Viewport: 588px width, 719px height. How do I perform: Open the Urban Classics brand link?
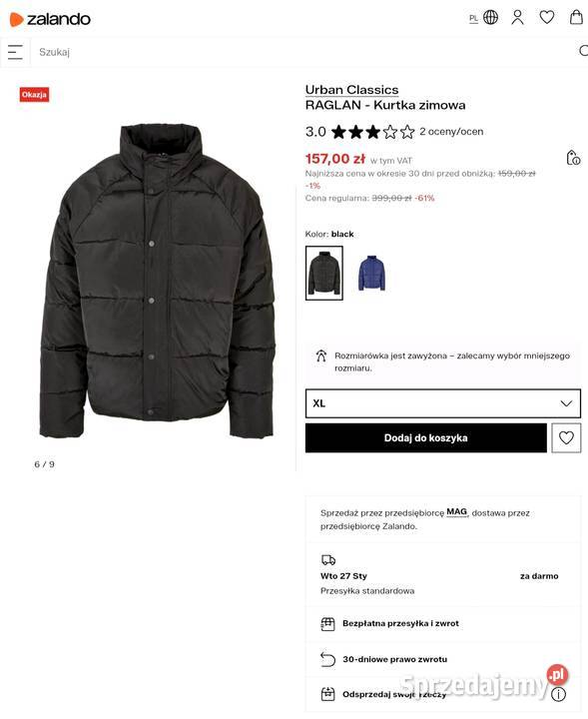[x=351, y=90]
